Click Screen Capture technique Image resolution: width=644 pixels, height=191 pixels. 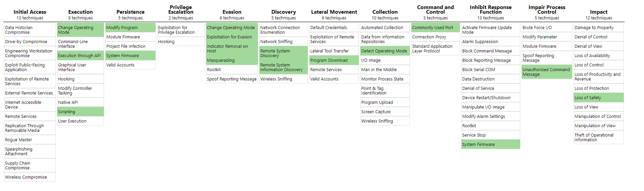coord(385,112)
